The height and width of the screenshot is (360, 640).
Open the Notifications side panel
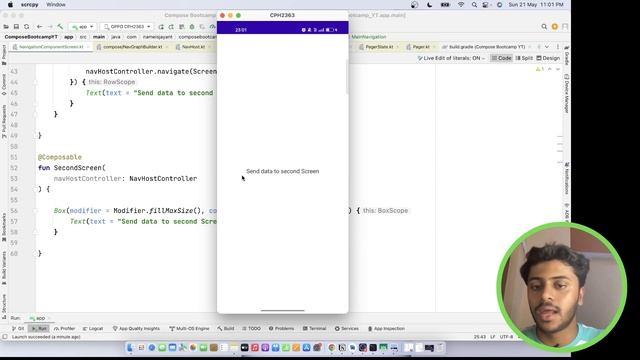click(567, 179)
